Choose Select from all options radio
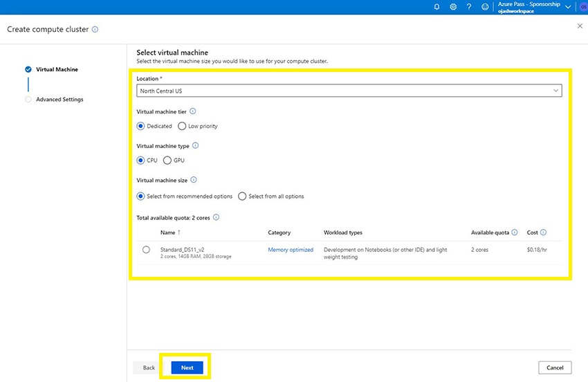This screenshot has width=588, height=382. (242, 197)
